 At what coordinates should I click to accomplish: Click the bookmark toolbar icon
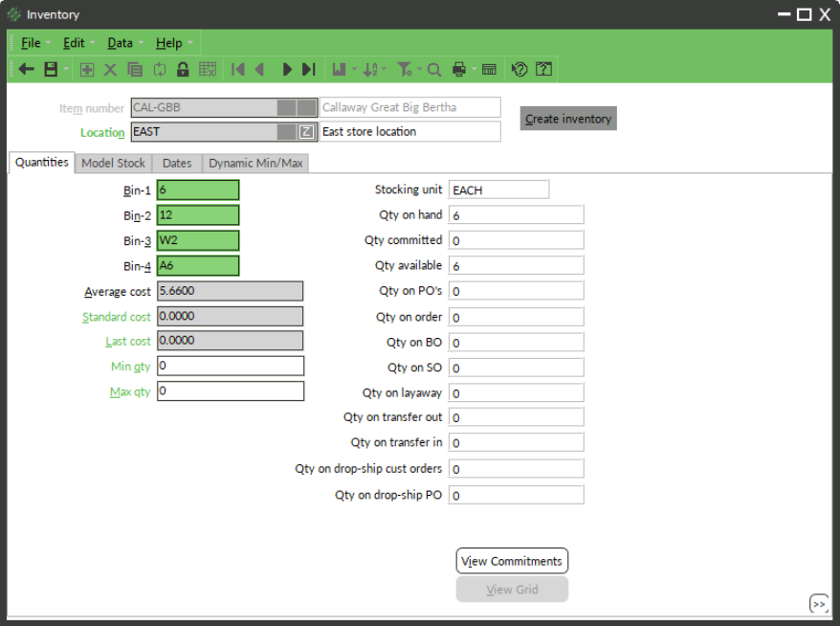(x=339, y=69)
